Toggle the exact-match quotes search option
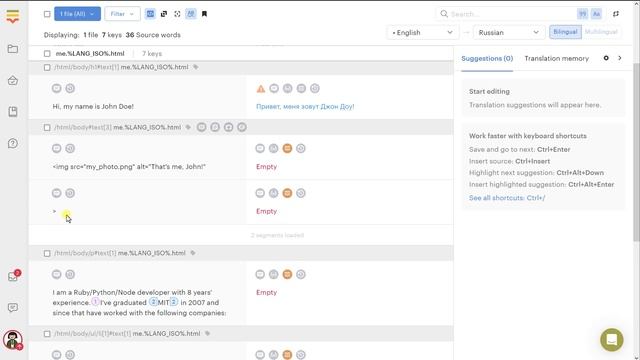The width and height of the screenshot is (640, 360). pos(582,14)
